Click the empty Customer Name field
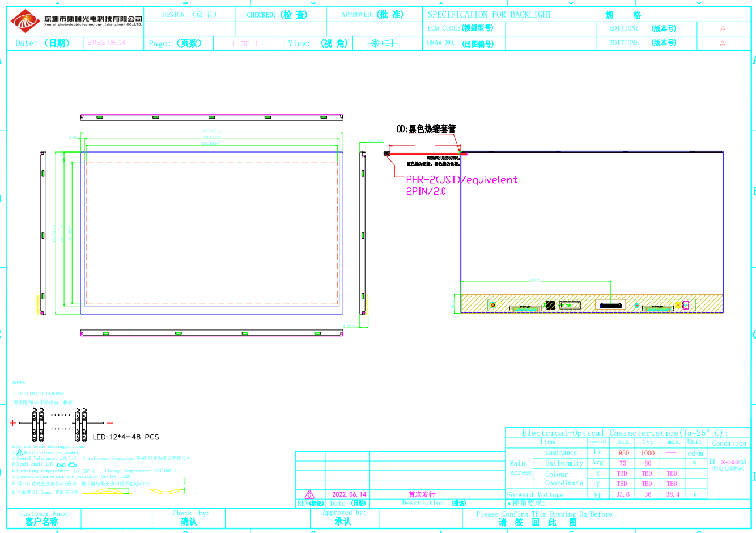Viewport: 756px width, 533px height. 116,518
